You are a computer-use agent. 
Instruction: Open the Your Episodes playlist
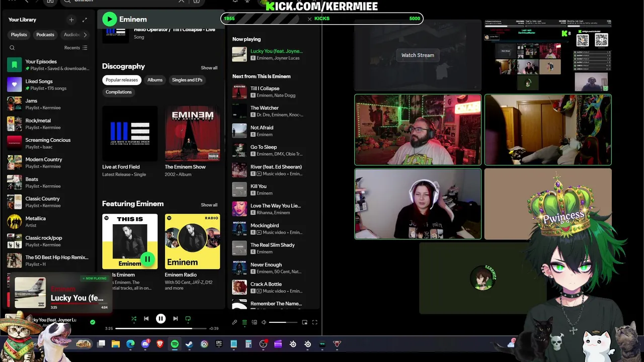pyautogui.click(x=48, y=65)
